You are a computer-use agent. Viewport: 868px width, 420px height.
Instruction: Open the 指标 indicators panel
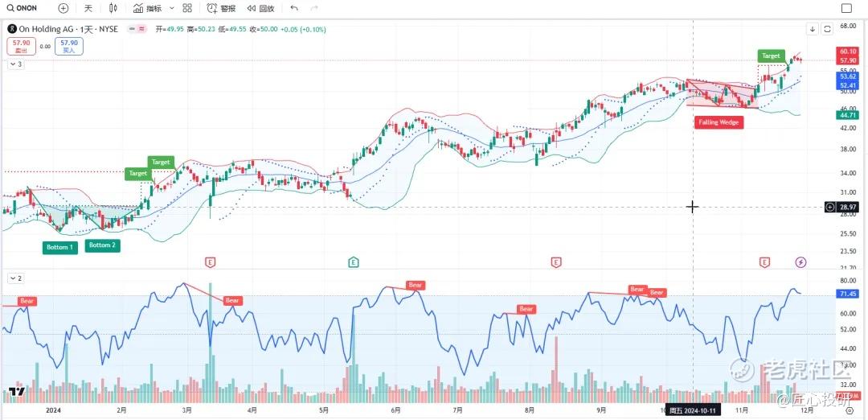[x=148, y=8]
